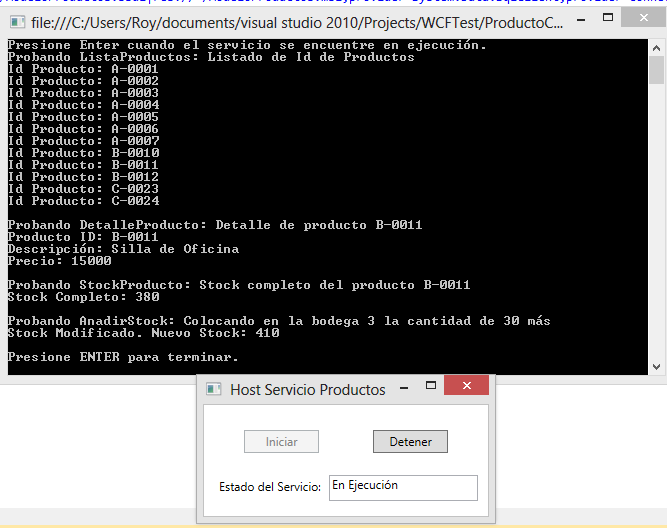Screen dimensions: 667x528
Task: Click the Detener button
Action: click(x=410, y=442)
